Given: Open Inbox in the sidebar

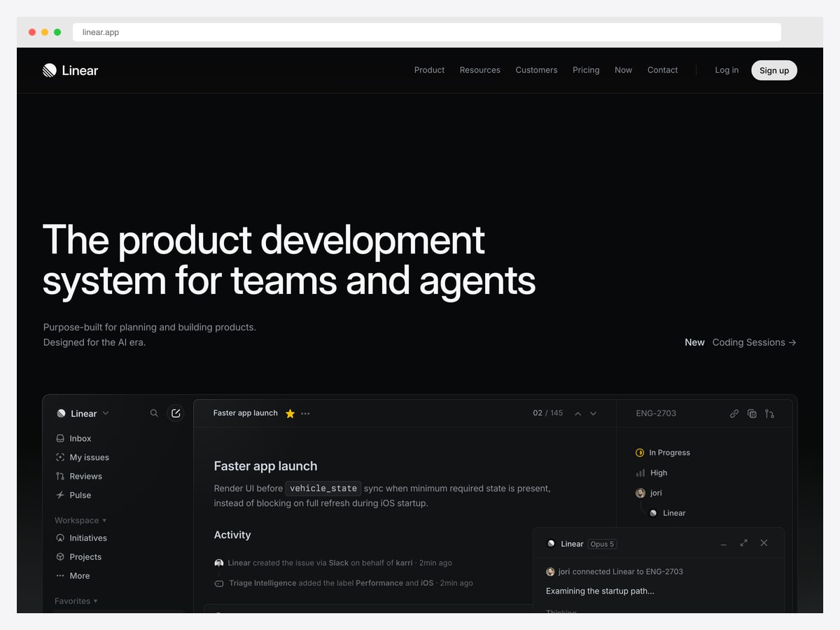Looking at the screenshot, I should 80,438.
